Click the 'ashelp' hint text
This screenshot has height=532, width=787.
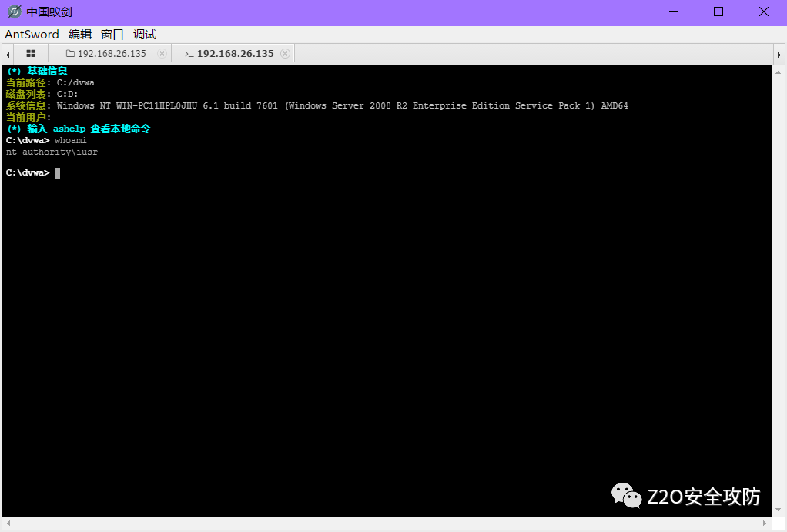coord(69,129)
